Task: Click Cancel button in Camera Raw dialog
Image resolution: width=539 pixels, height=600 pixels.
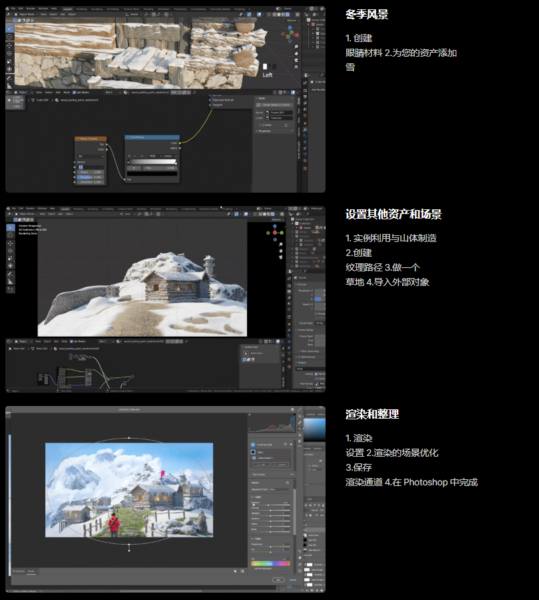Action: coord(293,580)
